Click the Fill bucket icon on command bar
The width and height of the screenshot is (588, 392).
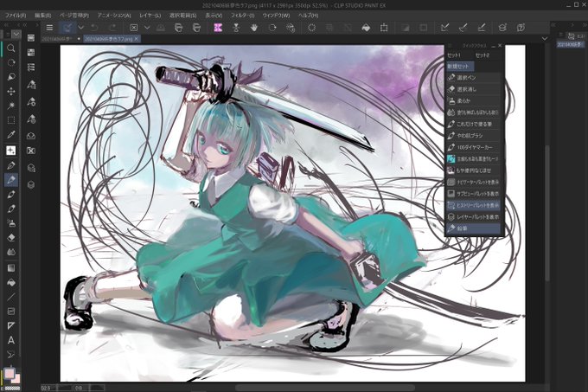pyautogui.click(x=366, y=28)
